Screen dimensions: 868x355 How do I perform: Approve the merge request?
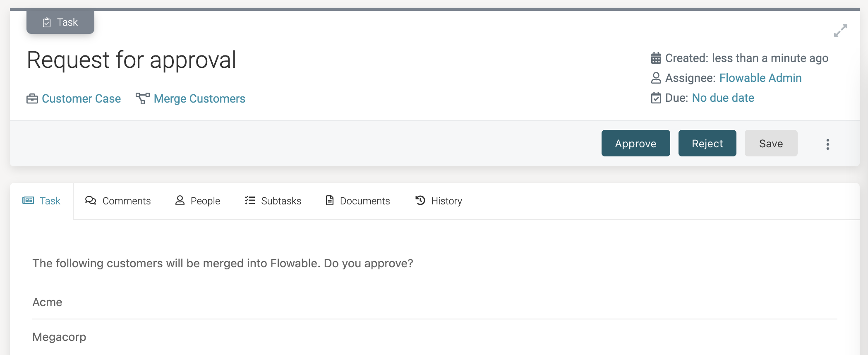(635, 144)
